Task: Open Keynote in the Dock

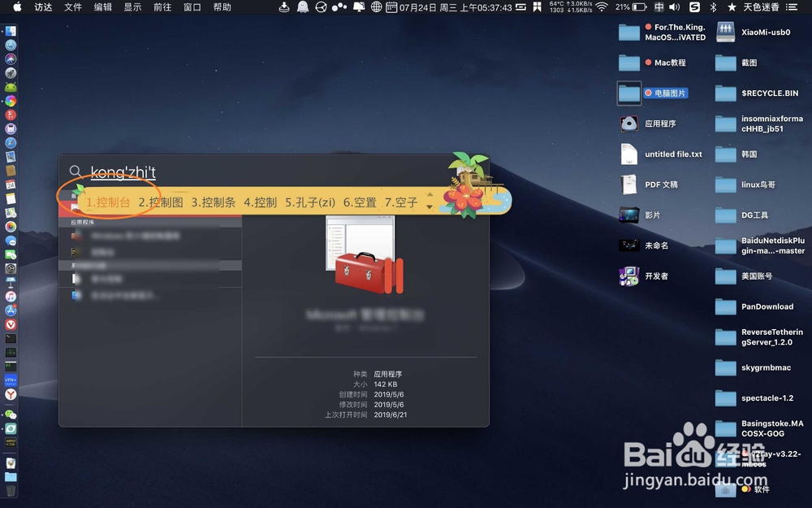Action: point(11,283)
